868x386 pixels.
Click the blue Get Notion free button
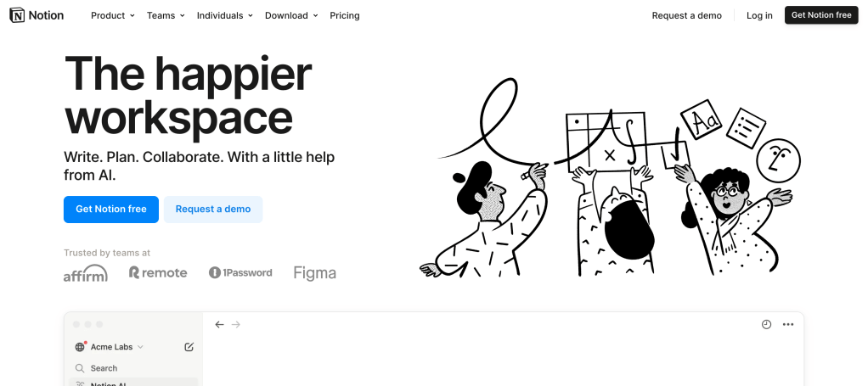point(111,209)
